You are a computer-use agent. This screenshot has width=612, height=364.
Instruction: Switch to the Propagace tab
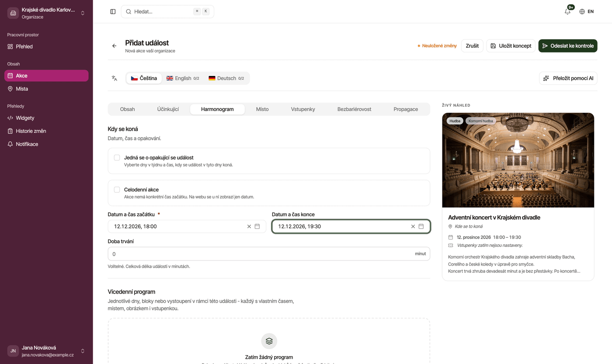click(x=406, y=109)
